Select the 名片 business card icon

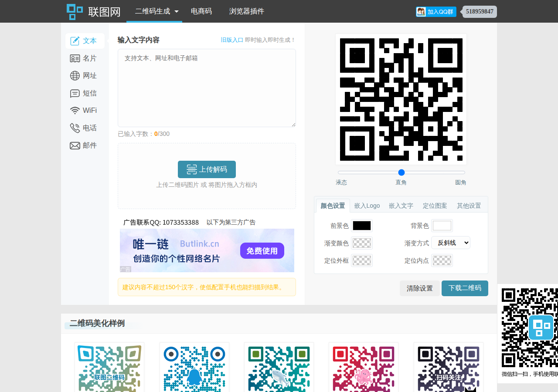pos(75,58)
